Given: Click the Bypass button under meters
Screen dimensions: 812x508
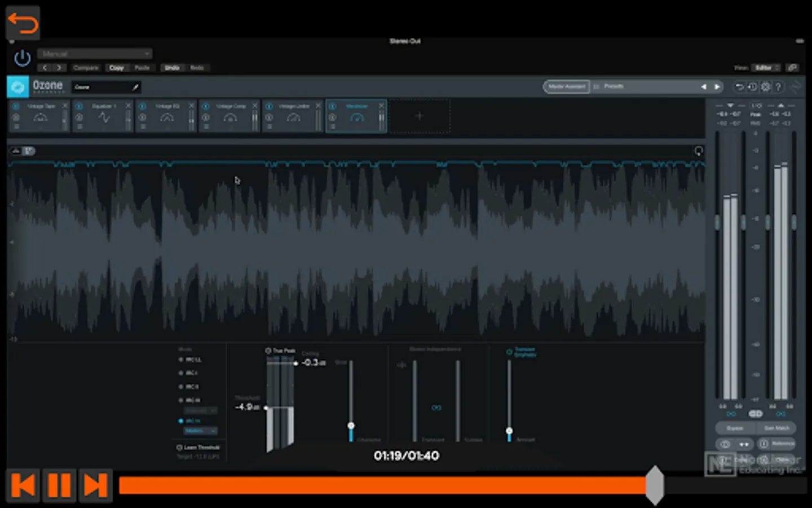Looking at the screenshot, I should (735, 428).
